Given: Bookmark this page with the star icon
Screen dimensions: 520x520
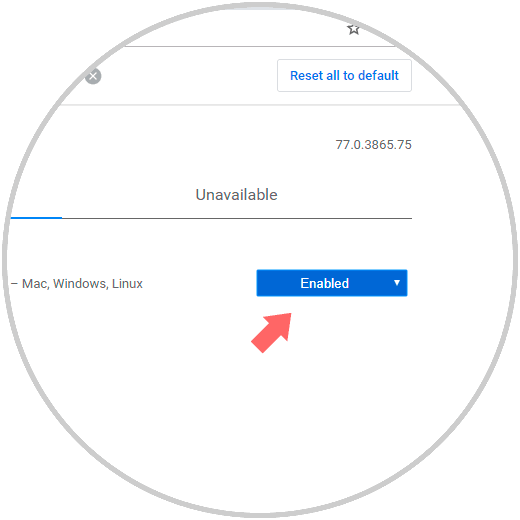Looking at the screenshot, I should tap(353, 29).
